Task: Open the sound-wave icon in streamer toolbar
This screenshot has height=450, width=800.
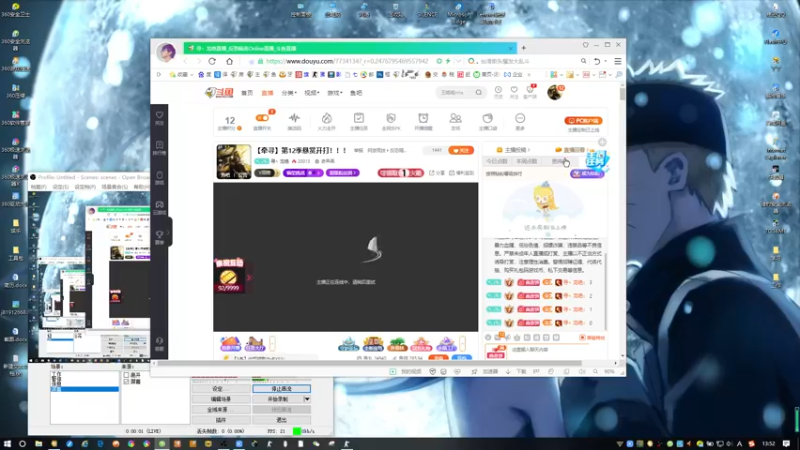Action: [294, 118]
